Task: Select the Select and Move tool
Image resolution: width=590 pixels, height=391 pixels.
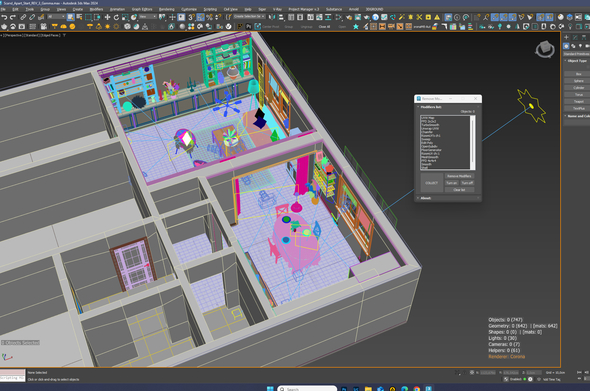Action: pos(108,17)
